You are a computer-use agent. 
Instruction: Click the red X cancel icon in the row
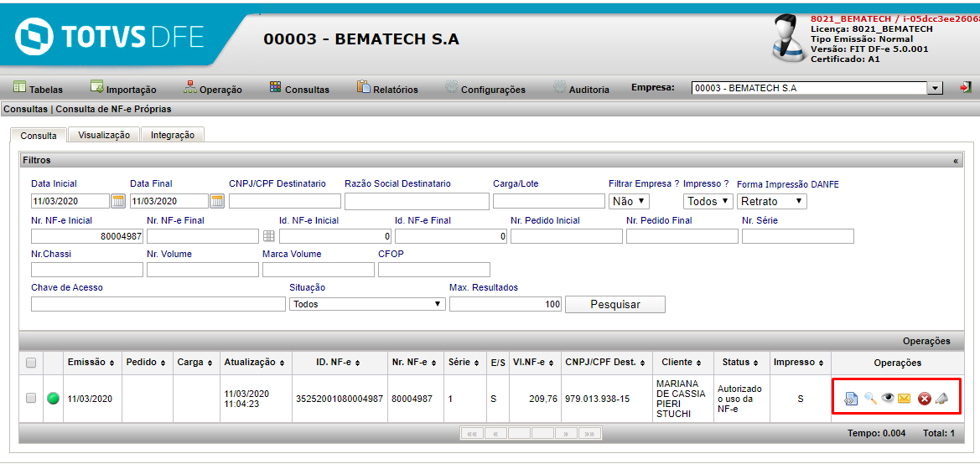[925, 399]
